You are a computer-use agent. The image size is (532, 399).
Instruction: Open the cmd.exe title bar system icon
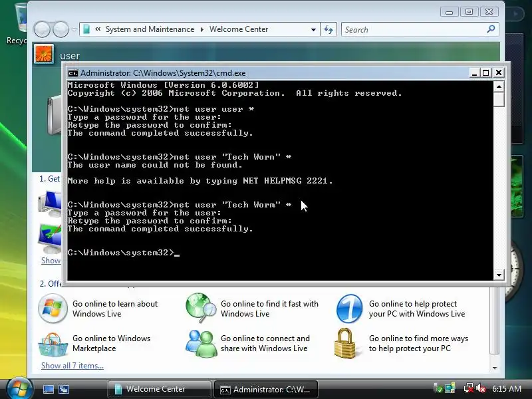tap(72, 73)
